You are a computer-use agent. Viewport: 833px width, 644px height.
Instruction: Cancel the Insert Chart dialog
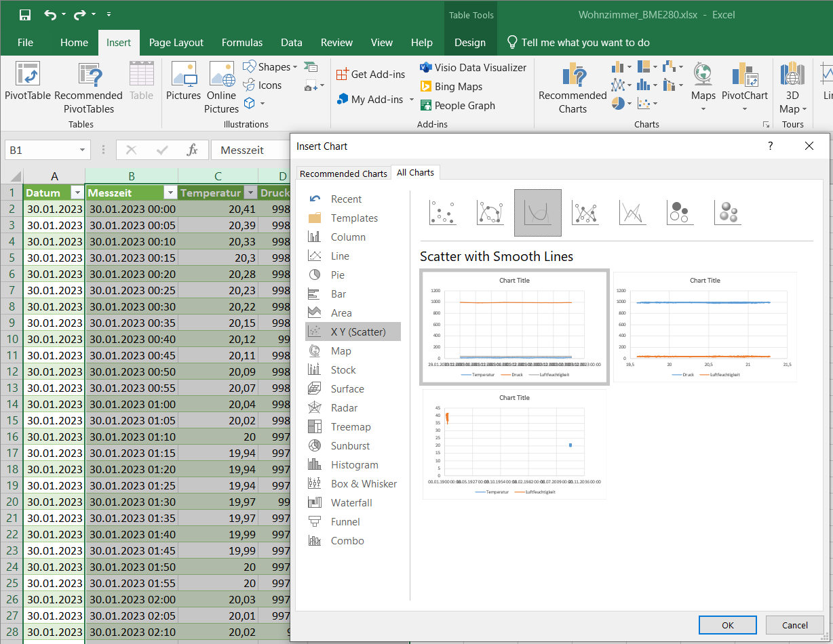pyautogui.click(x=795, y=625)
